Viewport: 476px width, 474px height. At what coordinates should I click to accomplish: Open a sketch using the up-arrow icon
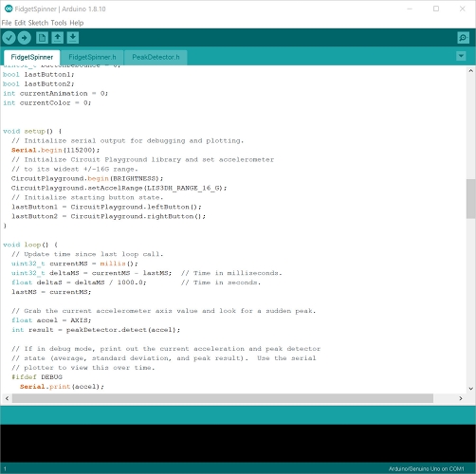[57, 38]
